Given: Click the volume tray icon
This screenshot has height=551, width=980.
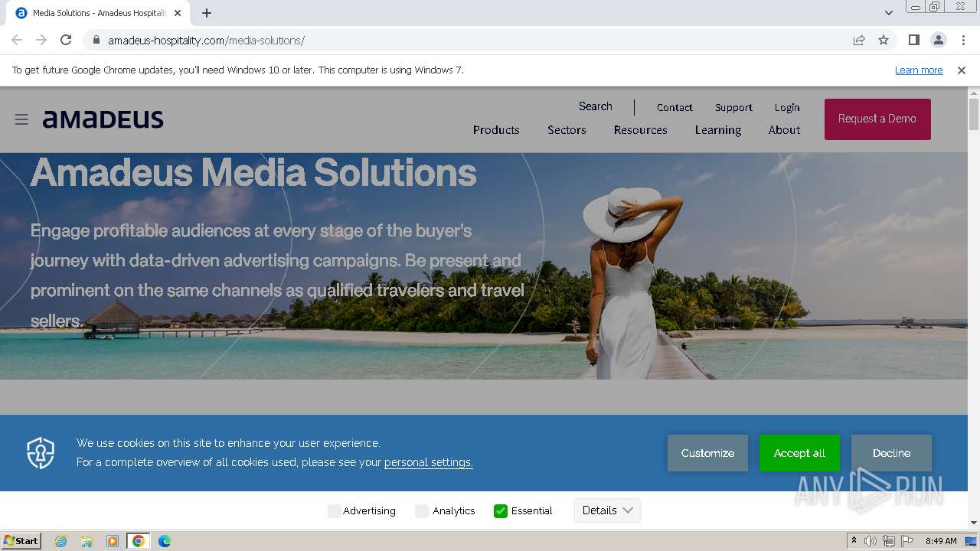Looking at the screenshot, I should click(871, 541).
